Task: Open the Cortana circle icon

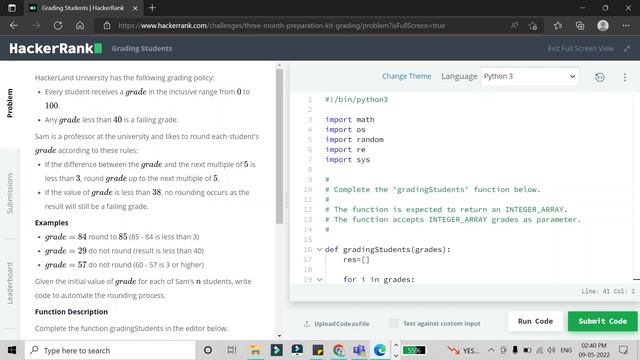Action: click(x=208, y=350)
